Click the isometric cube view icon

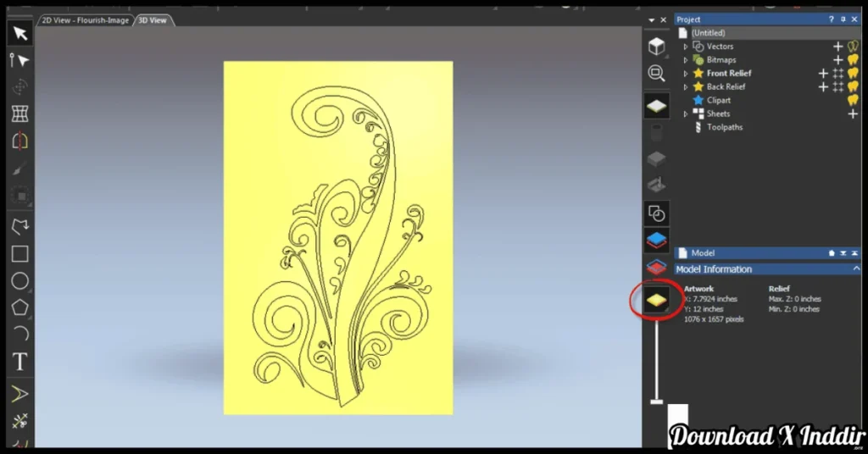tap(656, 47)
